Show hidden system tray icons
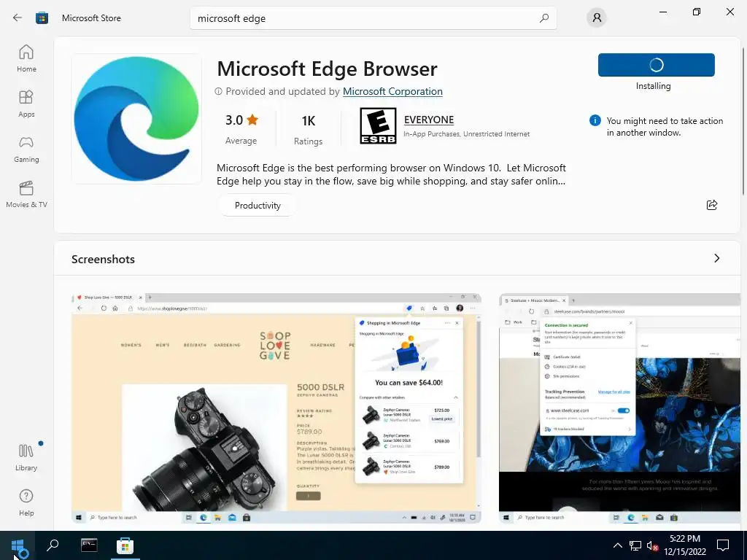 pyautogui.click(x=617, y=545)
